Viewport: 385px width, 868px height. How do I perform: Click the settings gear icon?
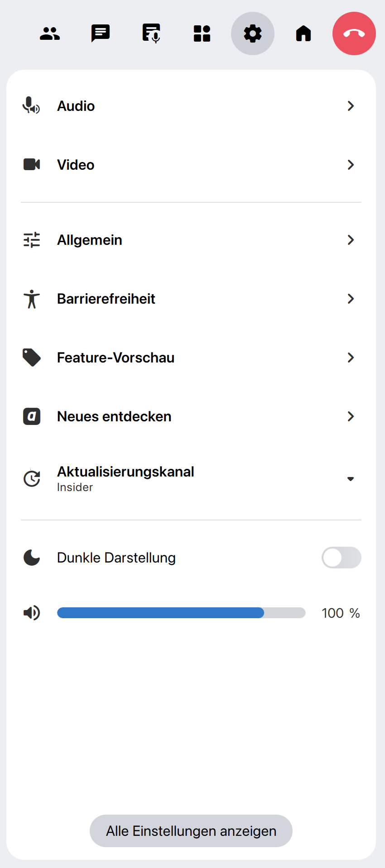point(253,33)
